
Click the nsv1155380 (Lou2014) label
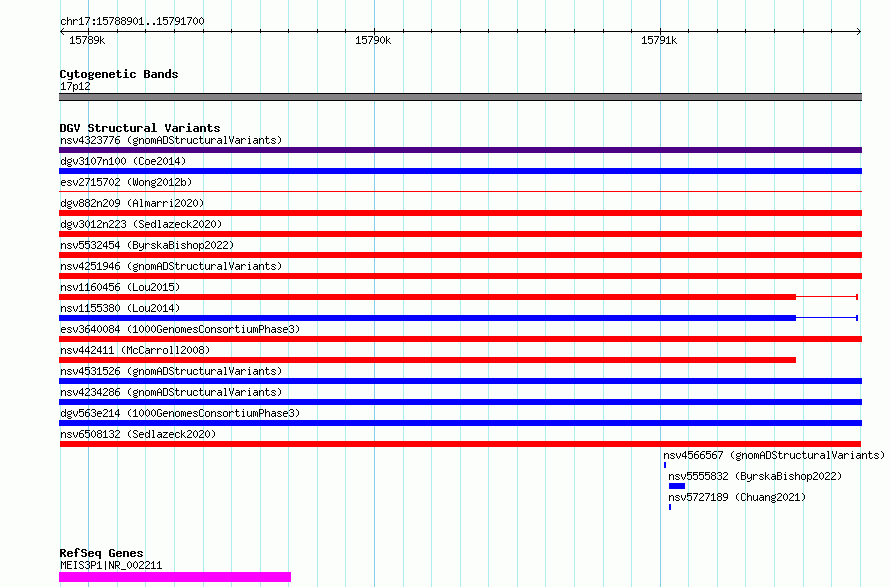(x=120, y=308)
